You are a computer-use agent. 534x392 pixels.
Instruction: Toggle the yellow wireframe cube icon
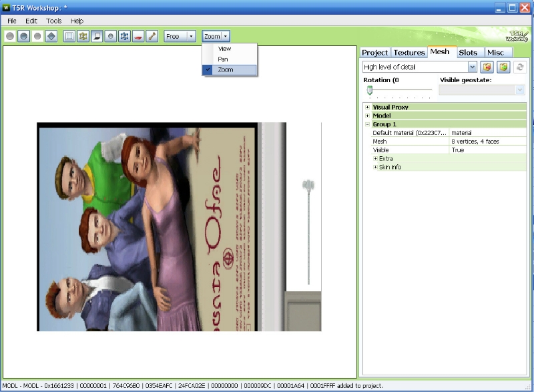point(83,36)
